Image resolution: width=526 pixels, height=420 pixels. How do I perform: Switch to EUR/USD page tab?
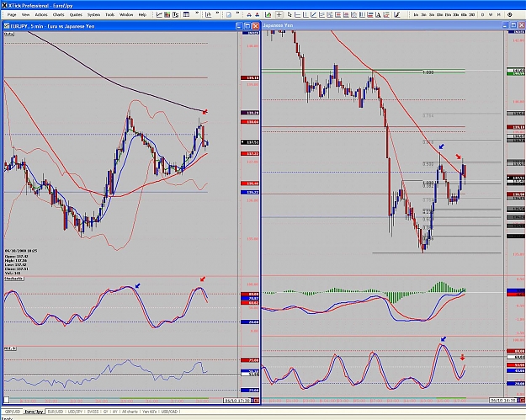click(56, 412)
